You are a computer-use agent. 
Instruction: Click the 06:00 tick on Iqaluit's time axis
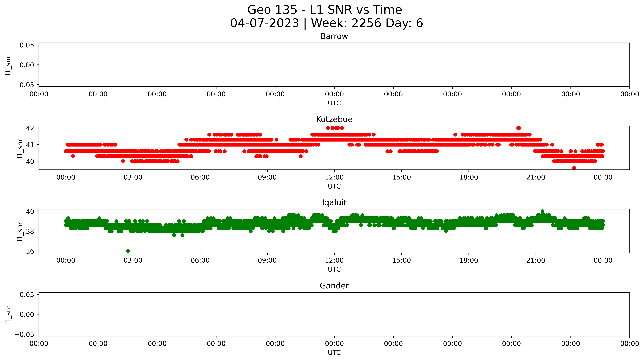200,261
